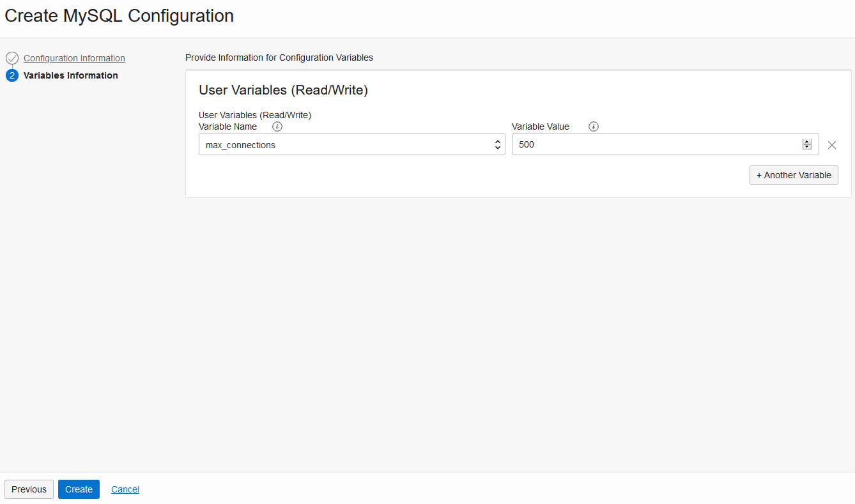This screenshot has width=855, height=504.
Task: Click the Configuration Information checkmark icon
Action: 12,58
